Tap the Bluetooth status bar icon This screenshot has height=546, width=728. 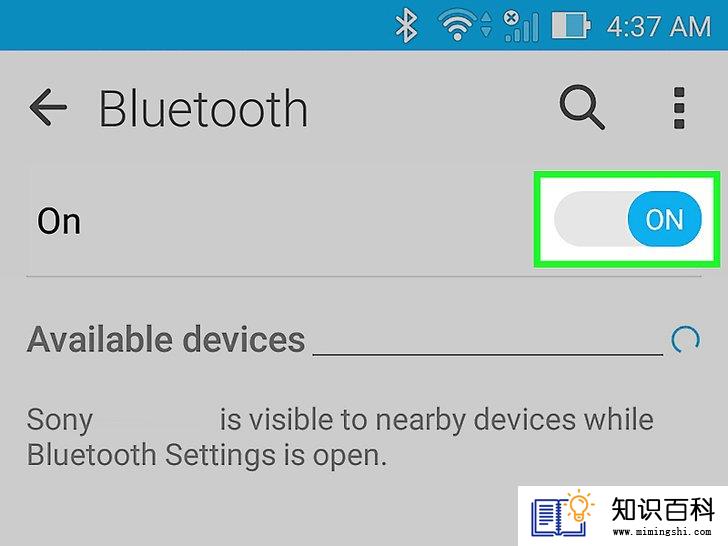406,26
